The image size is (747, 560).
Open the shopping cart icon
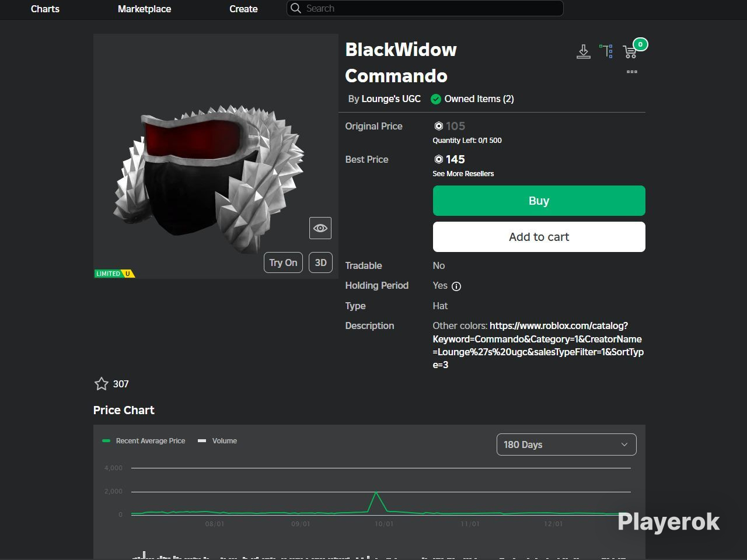click(x=630, y=52)
